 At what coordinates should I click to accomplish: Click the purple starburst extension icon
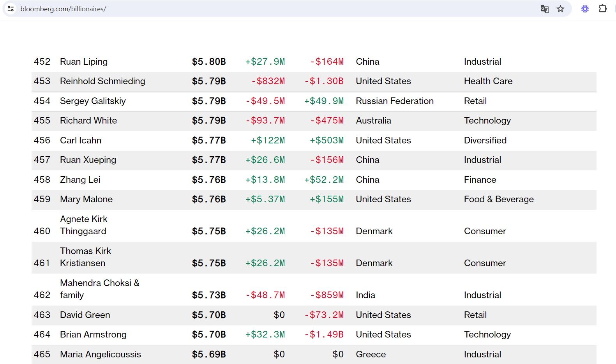click(584, 9)
